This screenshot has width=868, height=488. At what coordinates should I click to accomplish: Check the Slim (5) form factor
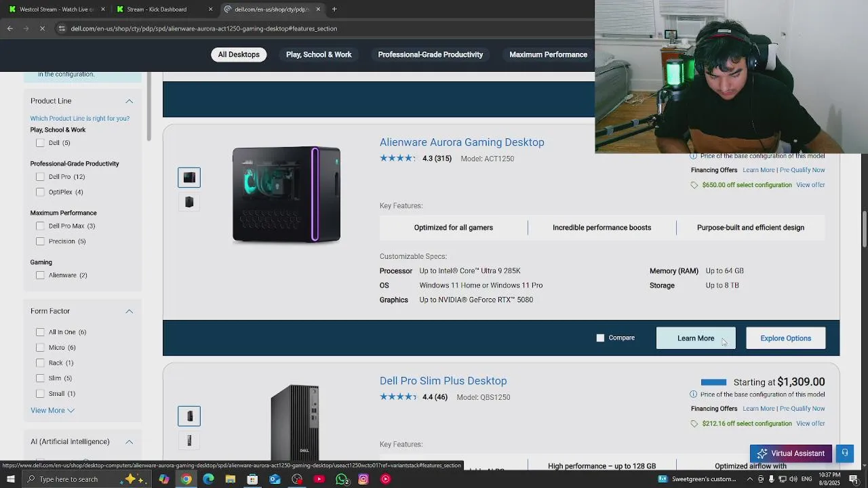(40, 378)
